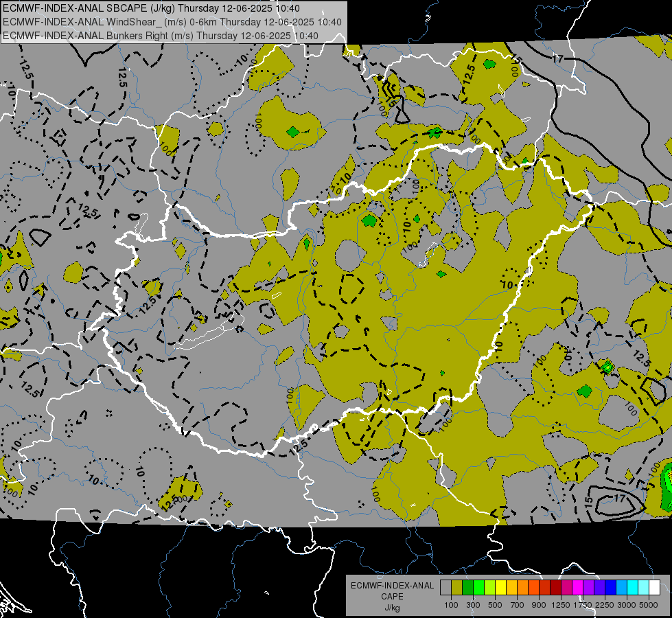This screenshot has height=618, width=672.
Task: Select the pure yellow legend swatch
Action: tap(500, 587)
